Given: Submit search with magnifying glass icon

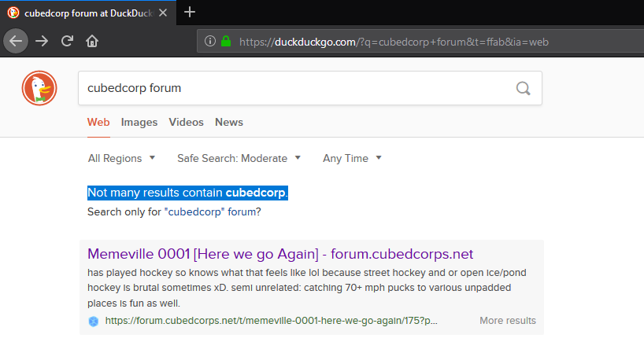Looking at the screenshot, I should [x=523, y=88].
